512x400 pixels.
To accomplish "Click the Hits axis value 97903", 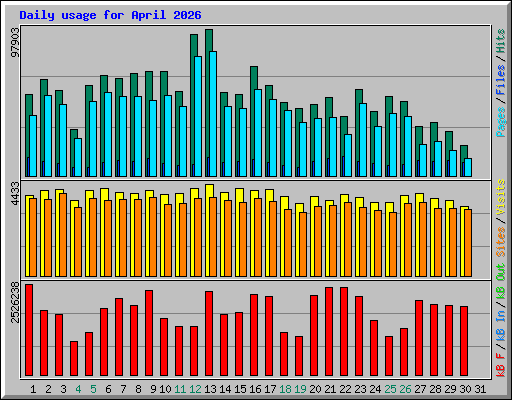I will tap(15, 42).
